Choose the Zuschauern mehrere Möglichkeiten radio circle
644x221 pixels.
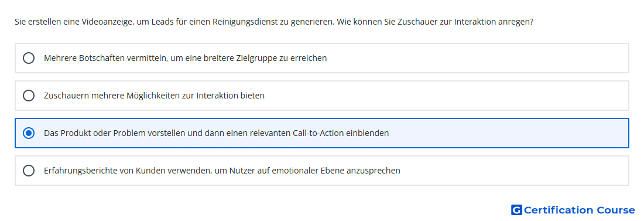pyautogui.click(x=29, y=96)
